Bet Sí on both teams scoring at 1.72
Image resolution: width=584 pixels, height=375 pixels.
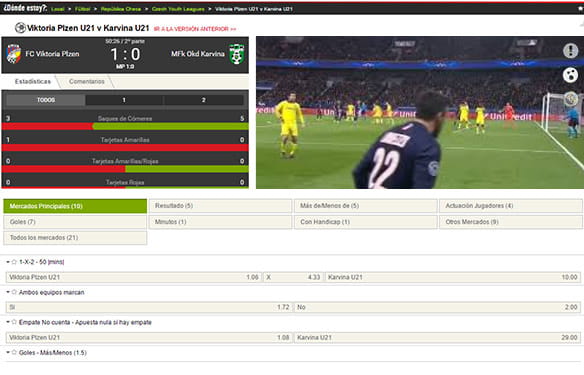149,307
